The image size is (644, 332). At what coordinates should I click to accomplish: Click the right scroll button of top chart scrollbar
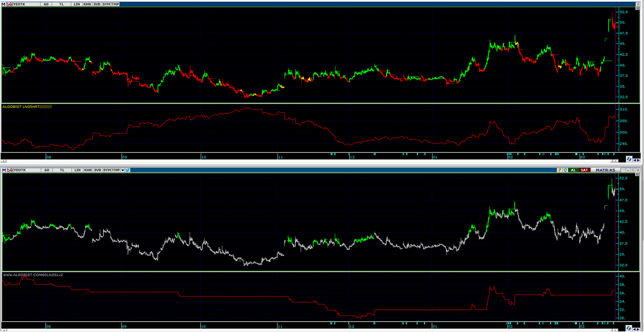[616, 161]
